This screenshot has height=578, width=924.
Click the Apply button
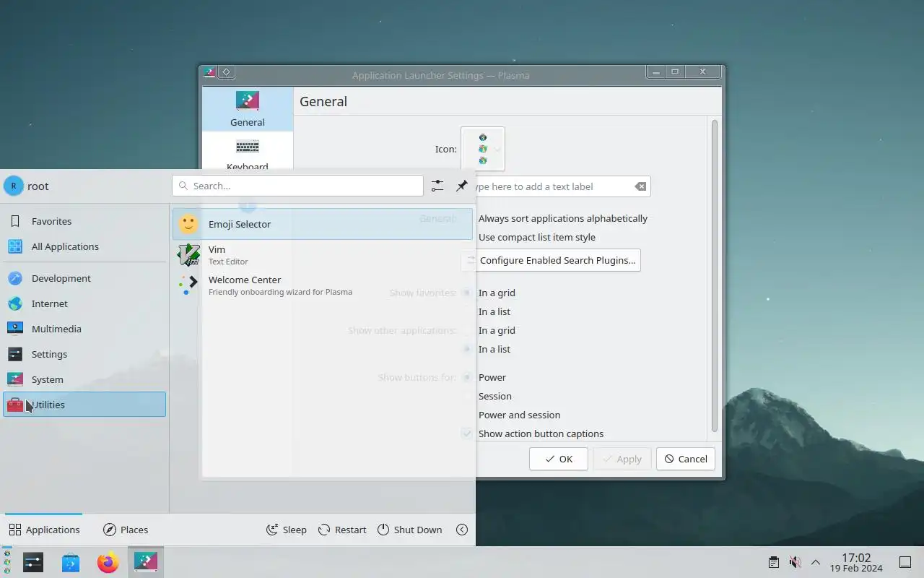(622, 459)
